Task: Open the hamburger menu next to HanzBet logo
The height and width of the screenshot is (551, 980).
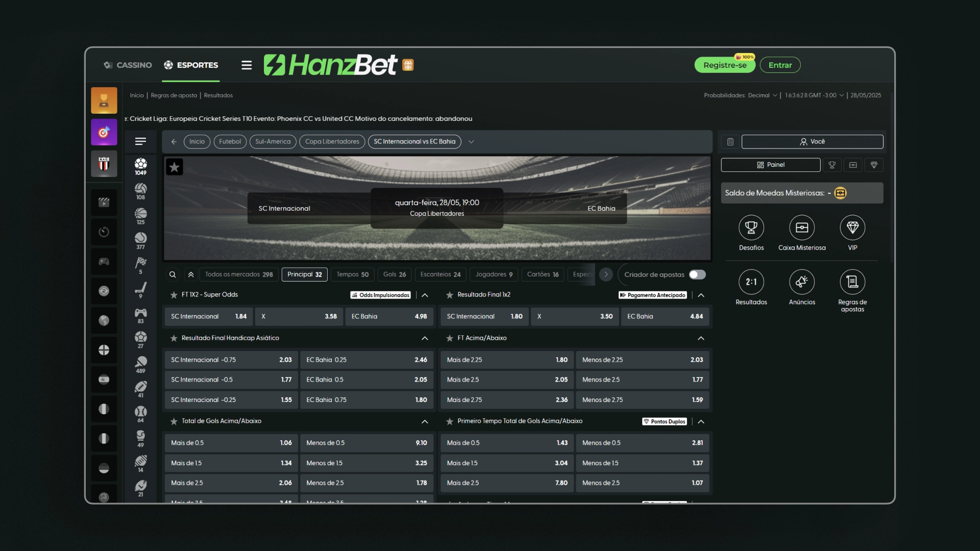Action: (247, 65)
